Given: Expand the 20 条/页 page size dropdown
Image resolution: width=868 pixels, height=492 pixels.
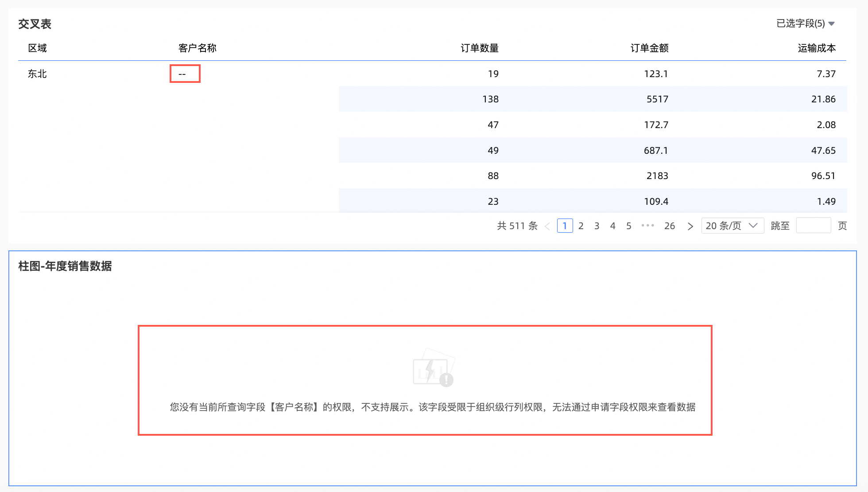Looking at the screenshot, I should [x=732, y=226].
